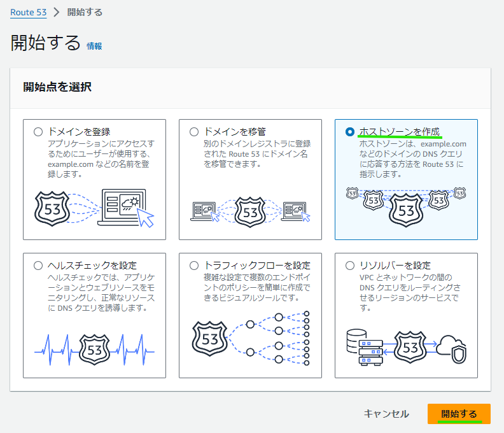Click the description under ヘルスチェックを設定
This screenshot has height=433, width=504.
pos(101,292)
